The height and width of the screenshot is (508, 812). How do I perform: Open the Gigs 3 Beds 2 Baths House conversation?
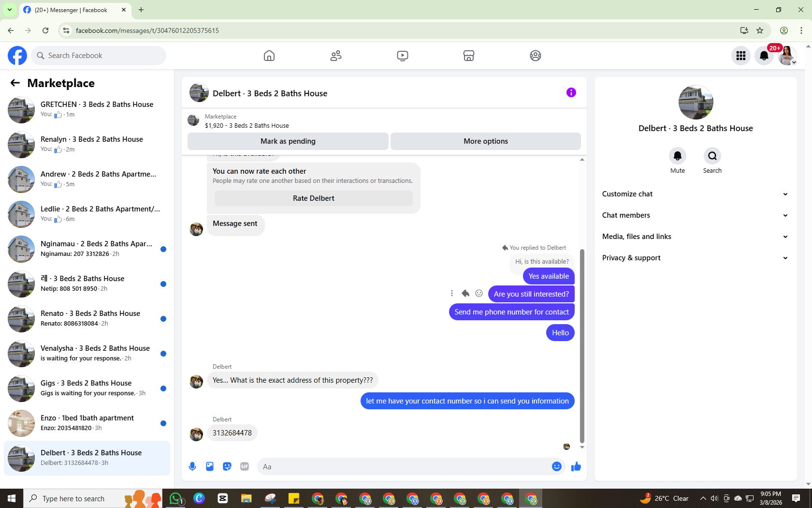(x=87, y=388)
